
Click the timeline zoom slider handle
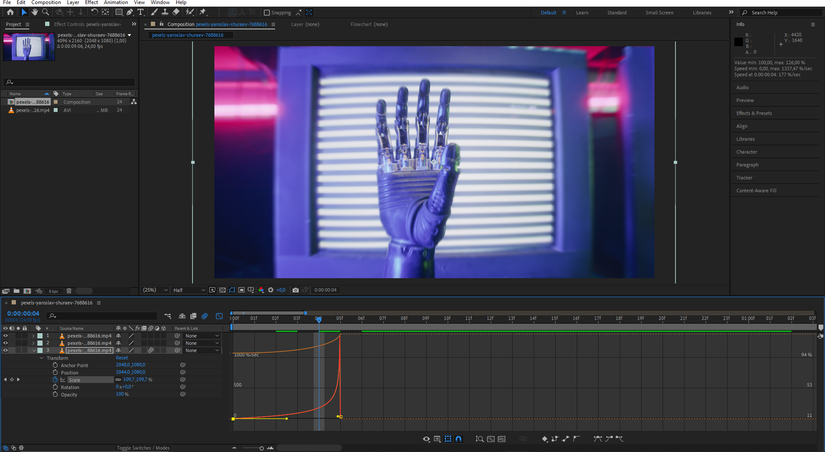(261, 448)
